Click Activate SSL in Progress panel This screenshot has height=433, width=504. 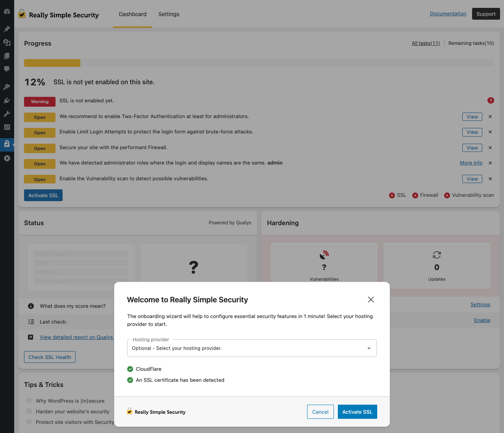pos(43,195)
